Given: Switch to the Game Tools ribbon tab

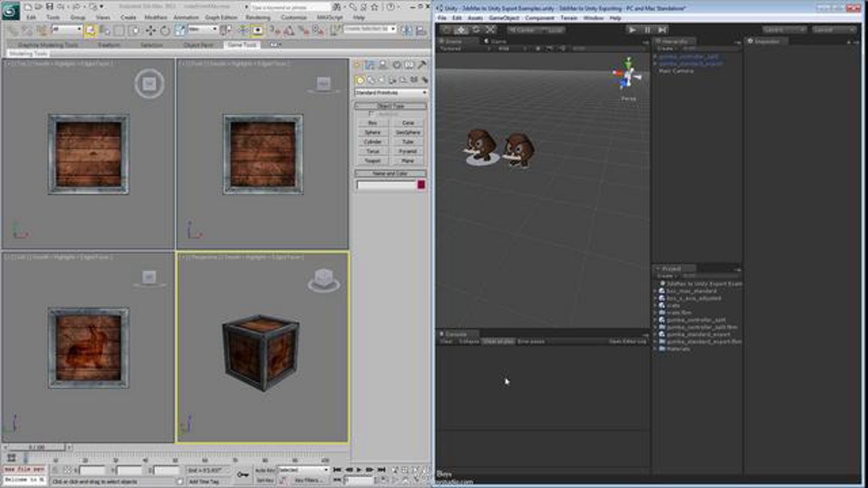Looking at the screenshot, I should point(242,45).
